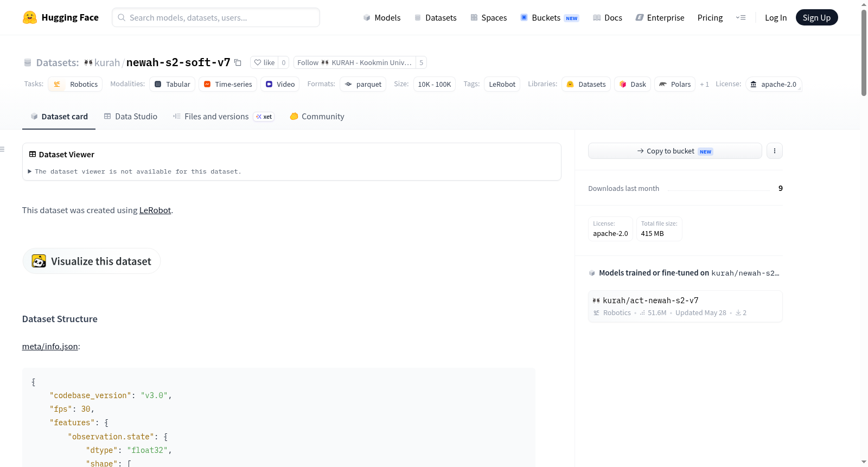868x467 pixels.
Task: Open the kurah/act-newah-s2-v7 model card
Action: 685,306
